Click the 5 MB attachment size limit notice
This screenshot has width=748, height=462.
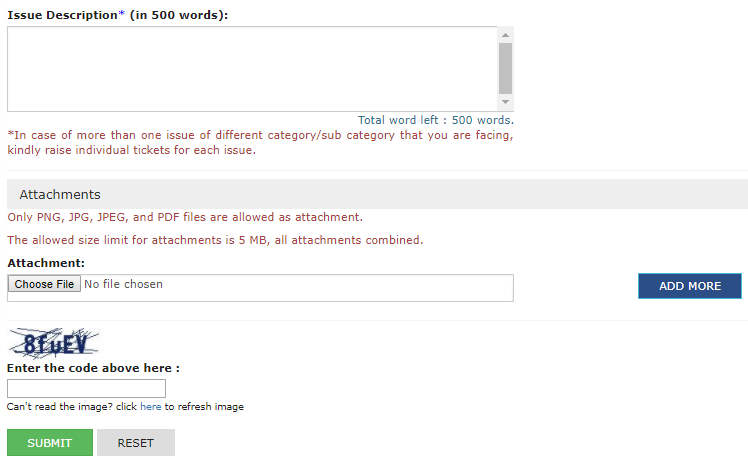[x=215, y=240]
